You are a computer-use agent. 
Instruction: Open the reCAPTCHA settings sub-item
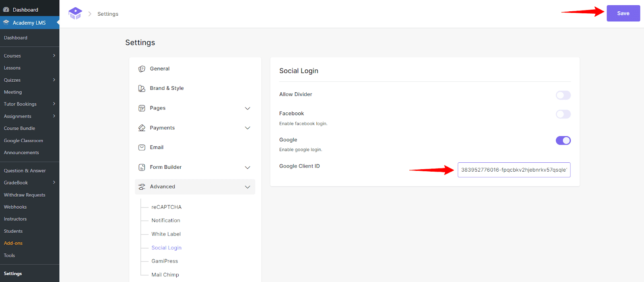pos(166,207)
